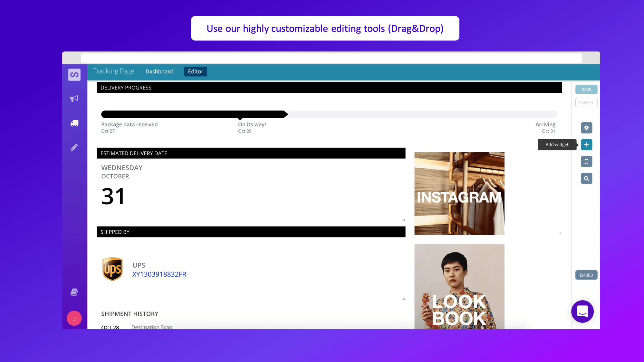Screen dimensions: 644x362
Task: Switch to the Editor tab
Action: [195, 71]
